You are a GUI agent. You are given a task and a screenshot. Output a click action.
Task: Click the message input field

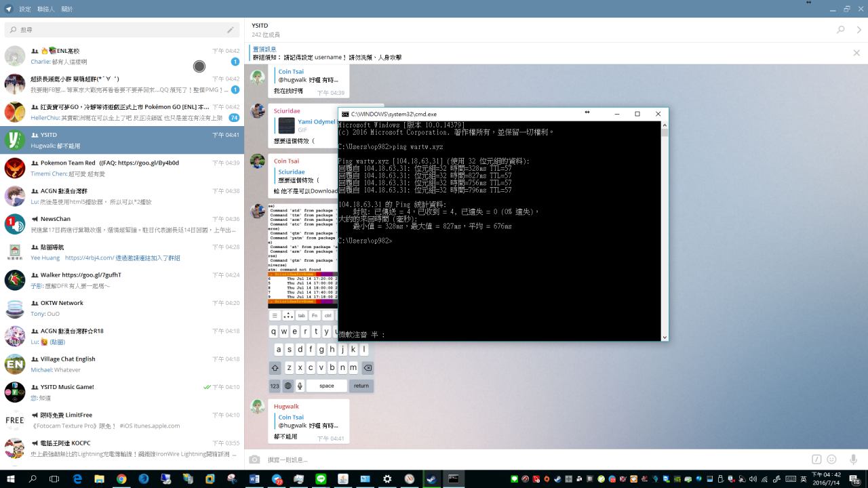pyautogui.click(x=529, y=460)
